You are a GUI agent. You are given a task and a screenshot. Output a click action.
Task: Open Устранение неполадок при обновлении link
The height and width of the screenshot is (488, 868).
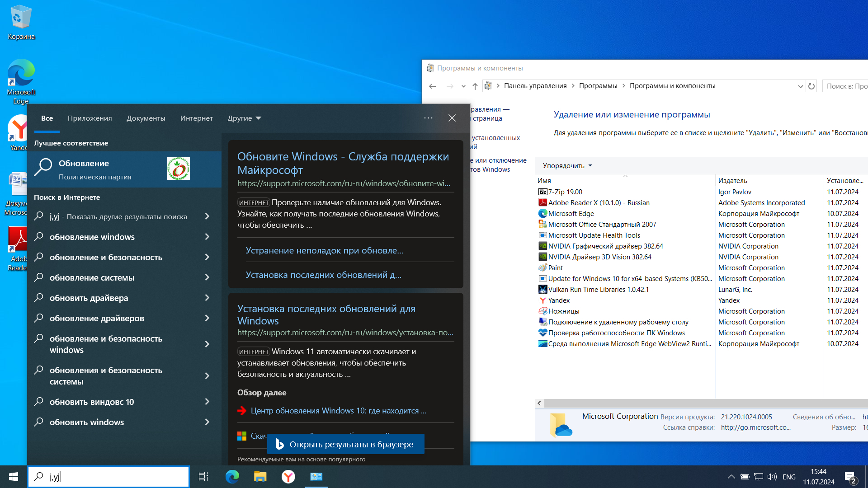click(x=324, y=250)
